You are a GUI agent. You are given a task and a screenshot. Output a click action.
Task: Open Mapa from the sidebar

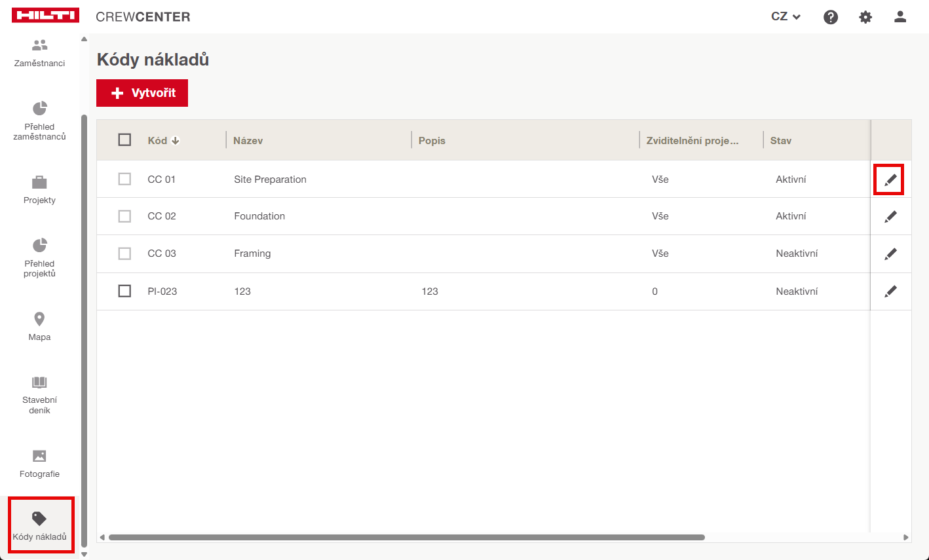tap(39, 326)
